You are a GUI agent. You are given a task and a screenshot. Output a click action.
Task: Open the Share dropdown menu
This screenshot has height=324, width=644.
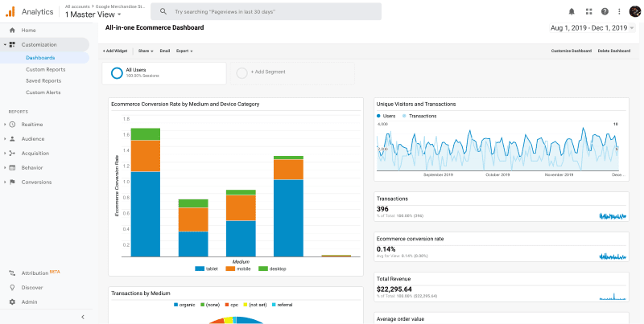146,51
